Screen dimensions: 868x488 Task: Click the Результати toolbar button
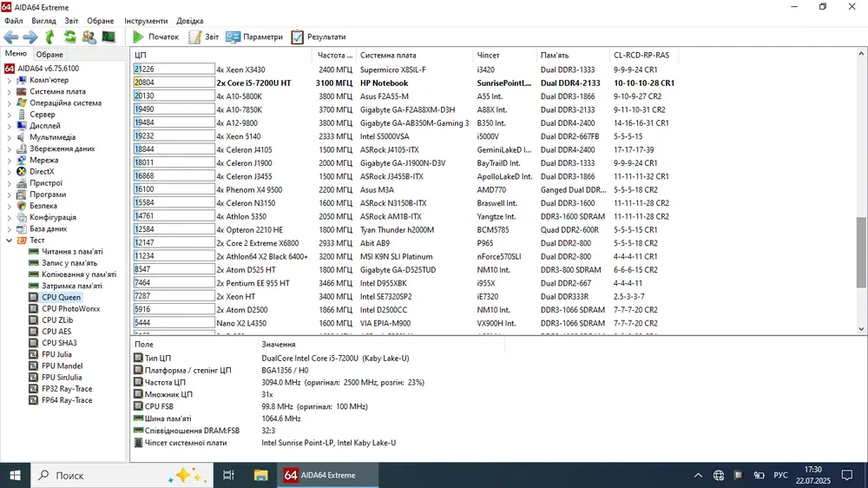tap(318, 37)
